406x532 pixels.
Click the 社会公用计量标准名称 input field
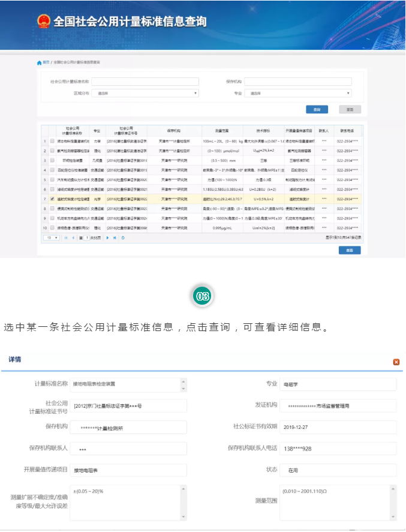(x=145, y=82)
